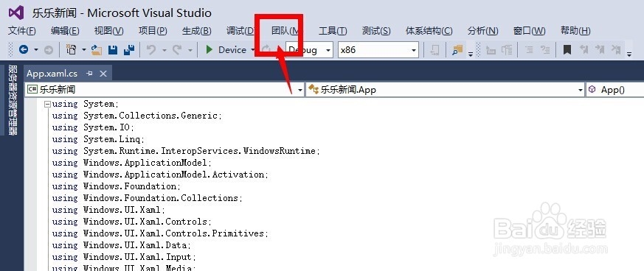Image resolution: width=644 pixels, height=271 pixels.
Task: Open the 视图(V) menu
Action: point(109,31)
